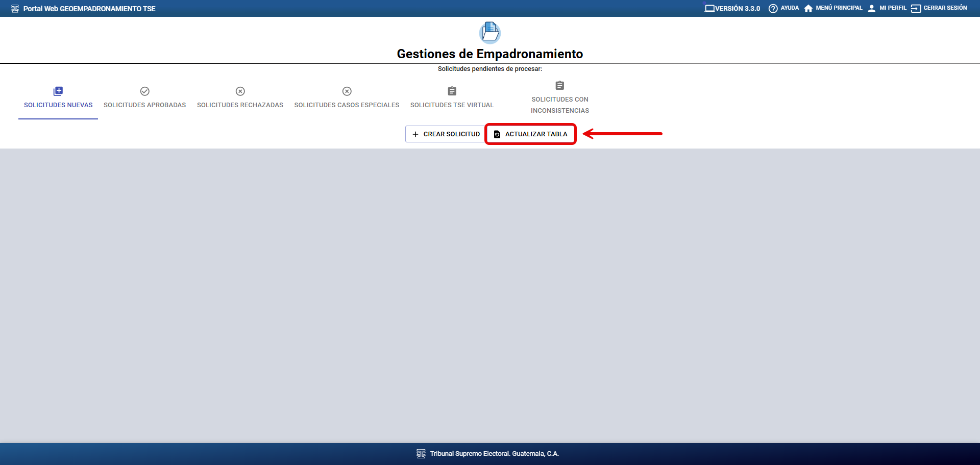The width and height of the screenshot is (980, 465).
Task: Open the Solicitudes Aprobadas tab
Action: [144, 98]
